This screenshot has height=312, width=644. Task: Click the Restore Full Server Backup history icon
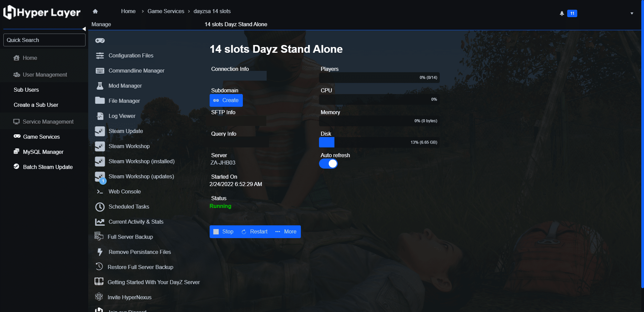[x=99, y=267]
